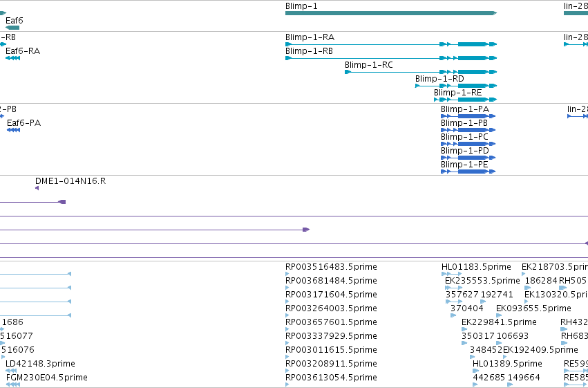The width and height of the screenshot is (588, 388).
Task: Select polypeptide Blimp-1-PC label
Action: (464, 137)
